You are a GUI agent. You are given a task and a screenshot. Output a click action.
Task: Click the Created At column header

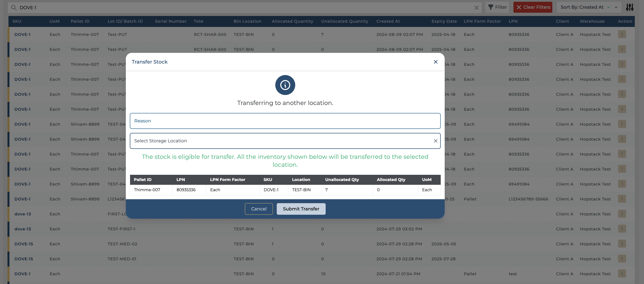coord(388,21)
